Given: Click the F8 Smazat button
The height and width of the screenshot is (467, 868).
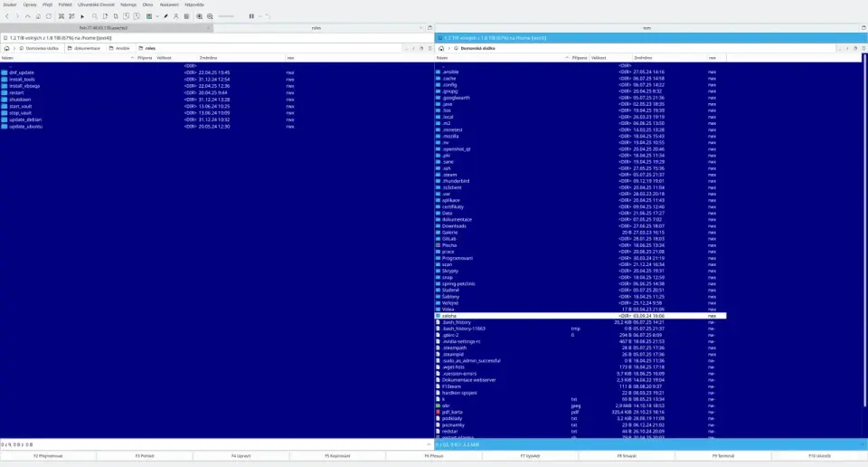Looking at the screenshot, I should pos(627,456).
